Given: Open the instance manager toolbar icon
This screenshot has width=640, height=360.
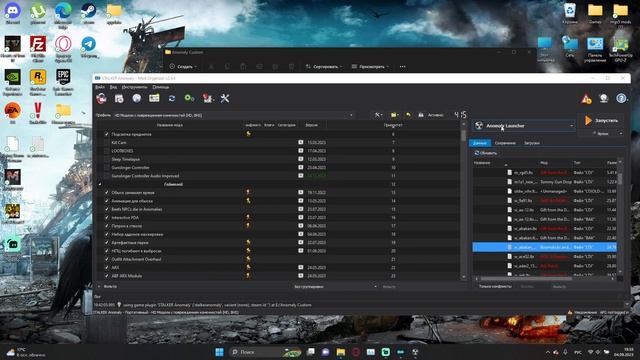Looking at the screenshot, I should click(101, 98).
